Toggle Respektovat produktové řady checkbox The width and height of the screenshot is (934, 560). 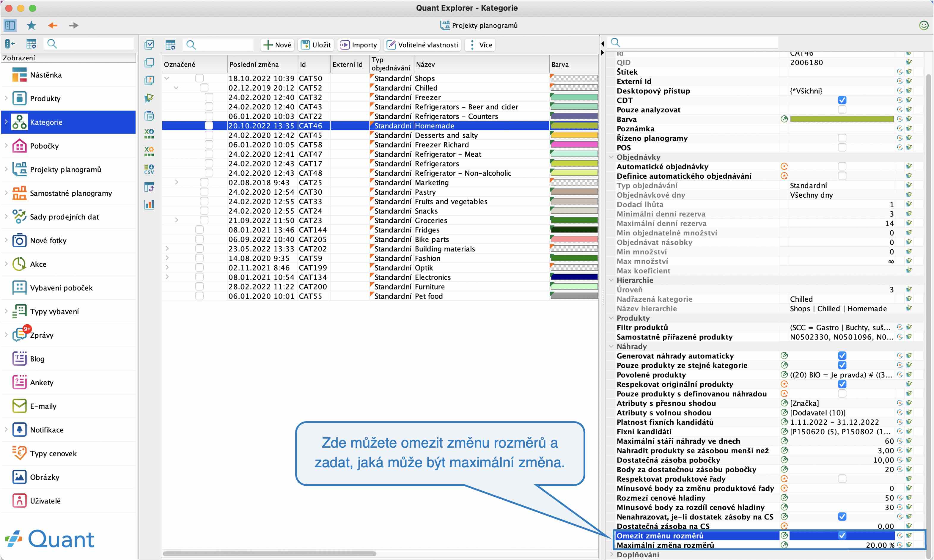[x=842, y=479]
